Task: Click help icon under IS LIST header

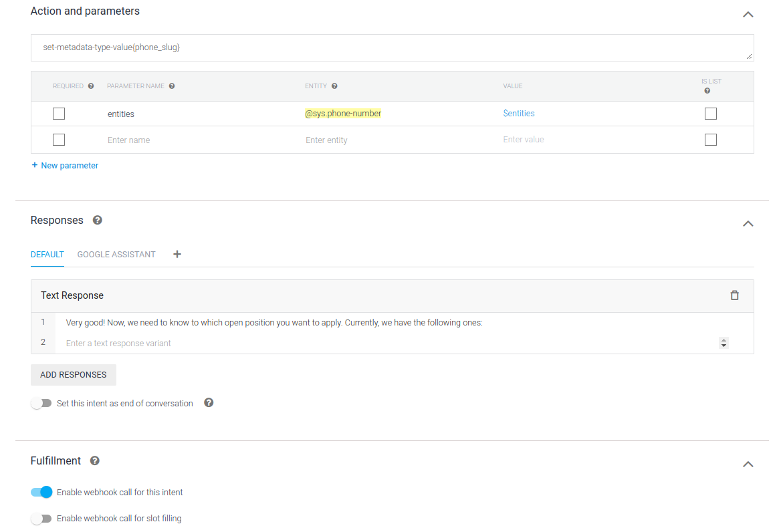Action: tap(707, 91)
